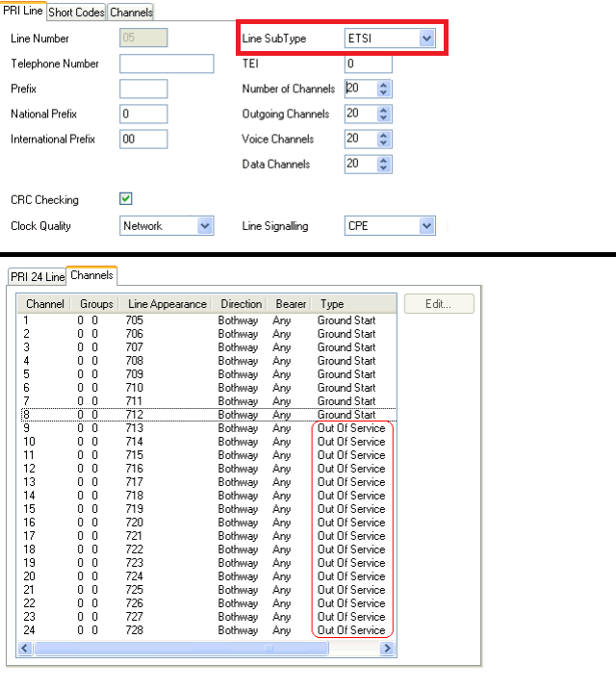Select channel 7 row with appearance 711
Screen dimensions: 616x690
click(x=207, y=401)
